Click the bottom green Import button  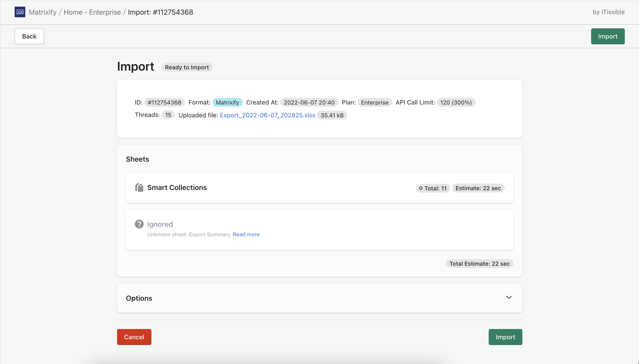click(505, 337)
